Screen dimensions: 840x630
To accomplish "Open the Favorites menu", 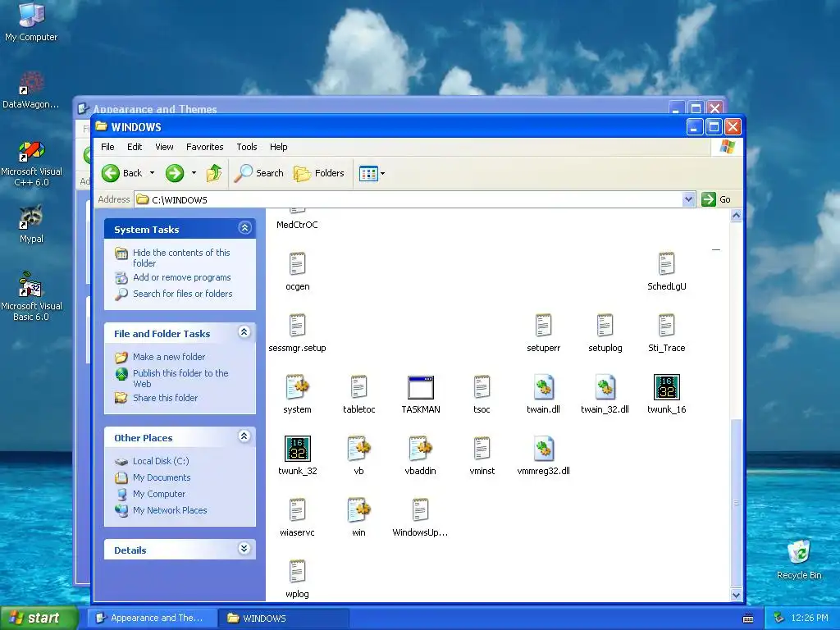I will point(204,147).
